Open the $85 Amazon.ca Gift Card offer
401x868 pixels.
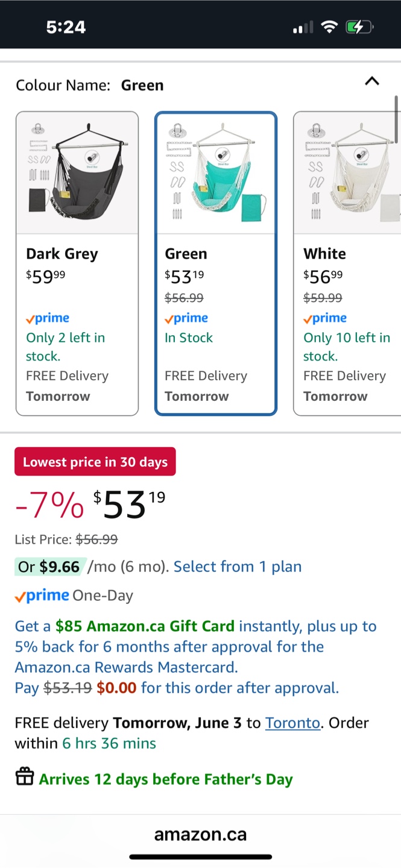145,626
